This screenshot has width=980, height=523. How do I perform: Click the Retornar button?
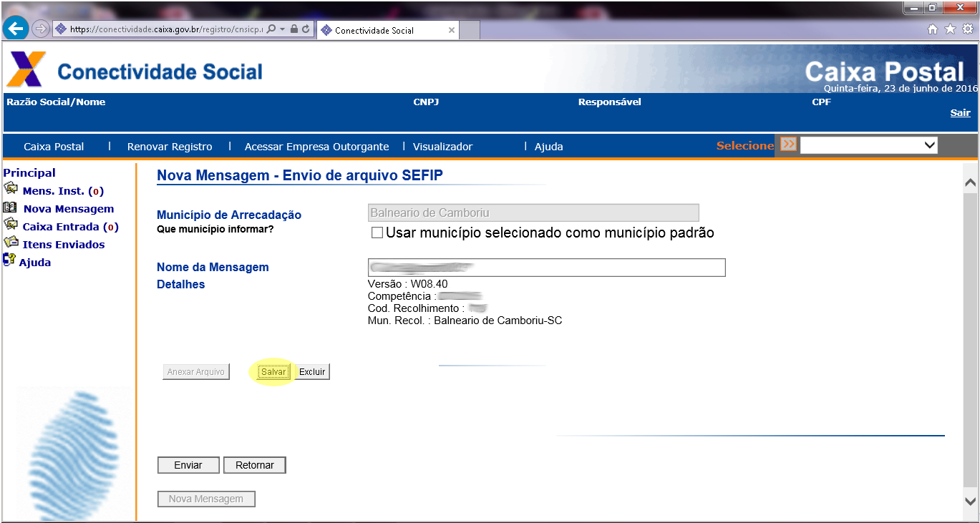pyautogui.click(x=255, y=465)
